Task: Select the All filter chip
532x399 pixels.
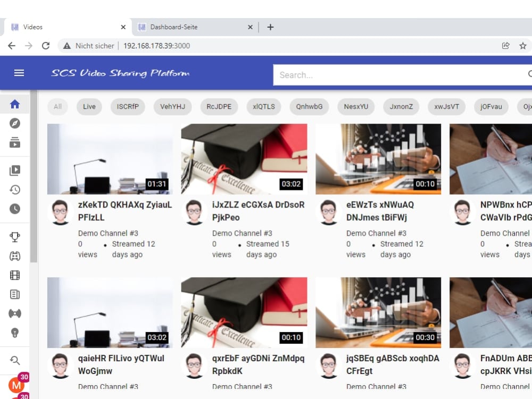Action: click(57, 106)
